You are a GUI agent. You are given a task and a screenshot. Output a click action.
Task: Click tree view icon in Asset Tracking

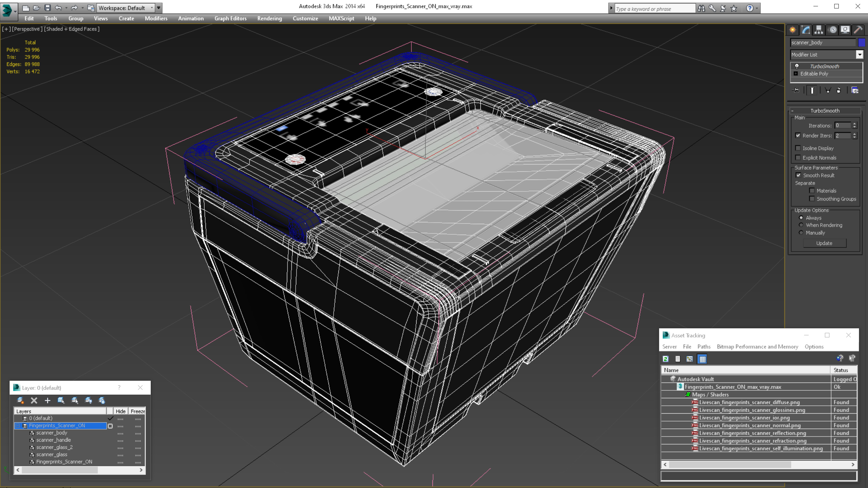tap(690, 359)
